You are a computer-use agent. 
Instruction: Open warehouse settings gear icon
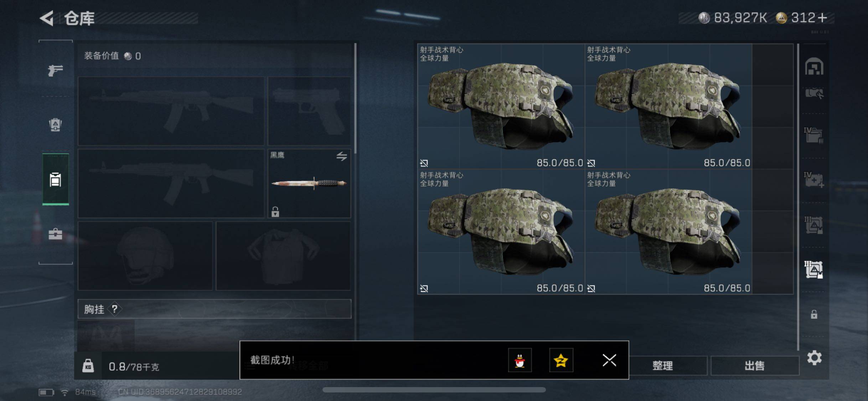pyautogui.click(x=814, y=358)
